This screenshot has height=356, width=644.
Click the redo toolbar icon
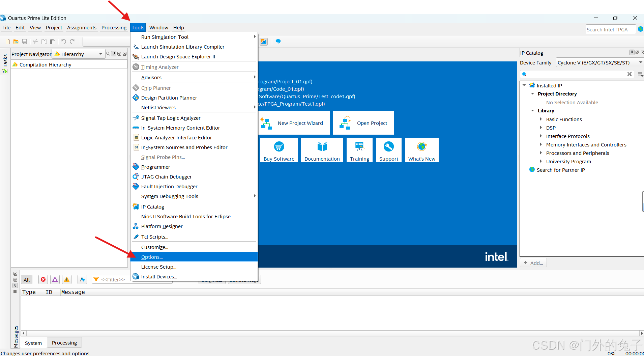(72, 42)
